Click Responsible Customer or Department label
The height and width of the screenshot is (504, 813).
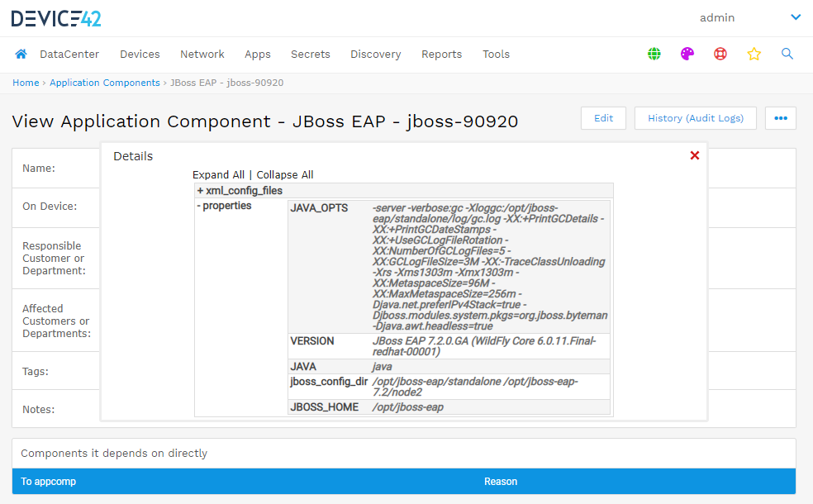pyautogui.click(x=54, y=259)
